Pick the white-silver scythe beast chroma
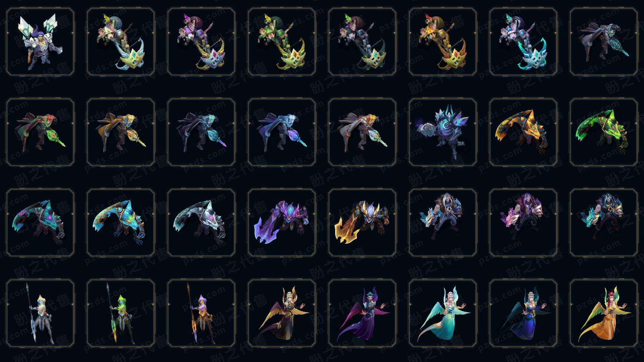 click(x=201, y=223)
